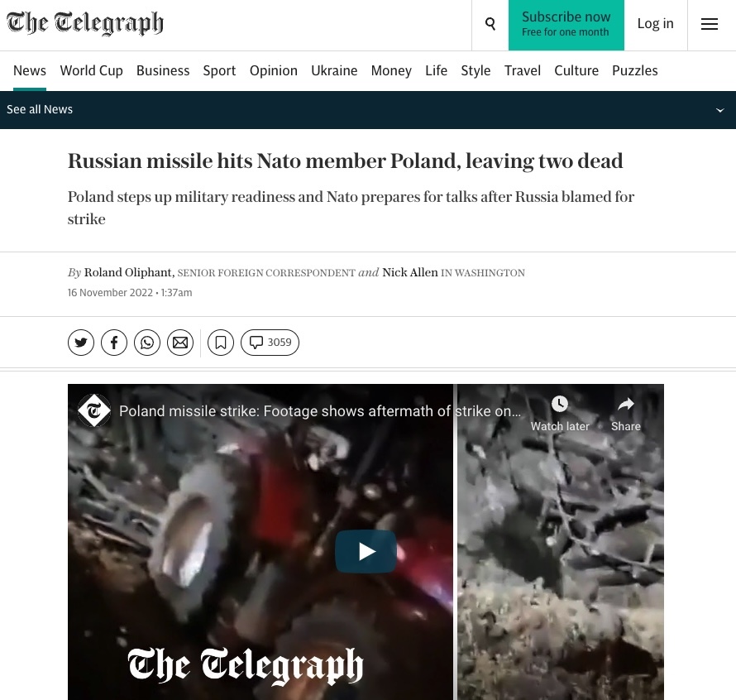Viewport: 736px width, 700px height.
Task: Click the Watch later clock icon
Action: pyautogui.click(x=560, y=404)
